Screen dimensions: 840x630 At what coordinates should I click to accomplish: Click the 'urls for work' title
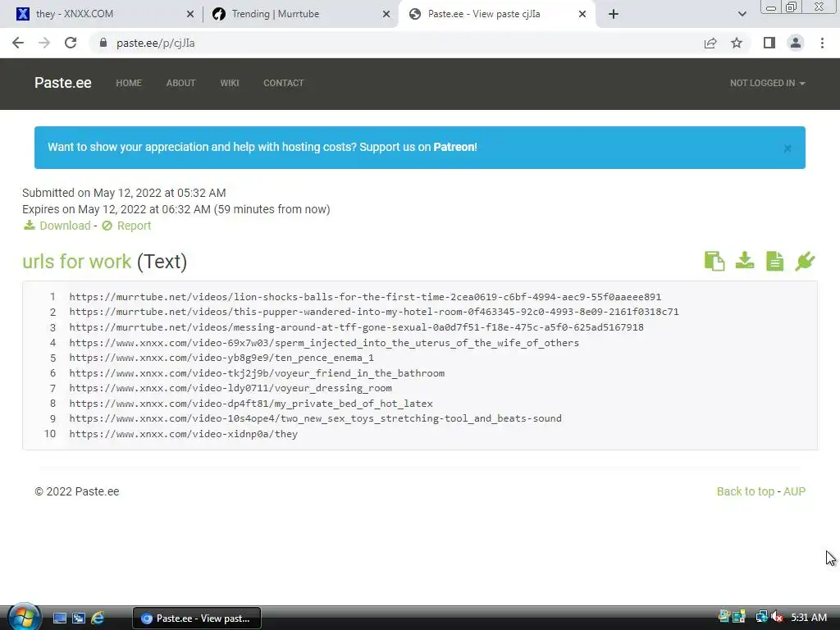[x=76, y=262]
